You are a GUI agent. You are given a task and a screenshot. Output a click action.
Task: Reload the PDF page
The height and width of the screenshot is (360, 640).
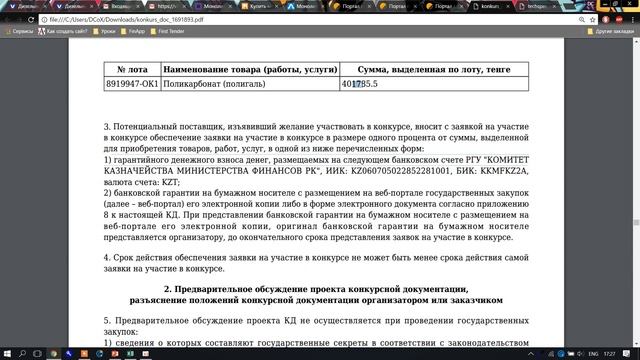pos(31,20)
